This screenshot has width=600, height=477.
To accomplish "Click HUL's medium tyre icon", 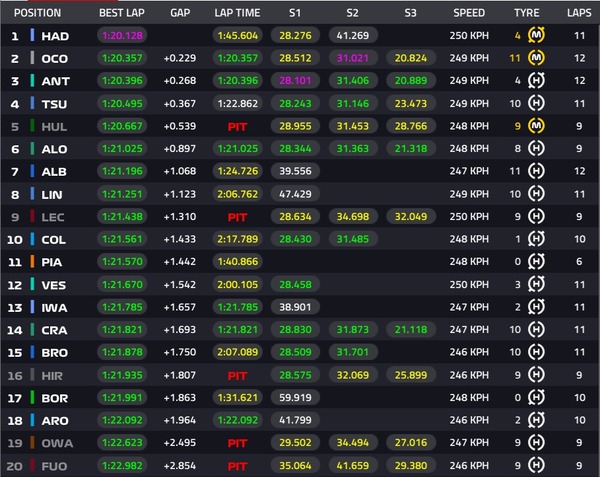I will 537,126.
